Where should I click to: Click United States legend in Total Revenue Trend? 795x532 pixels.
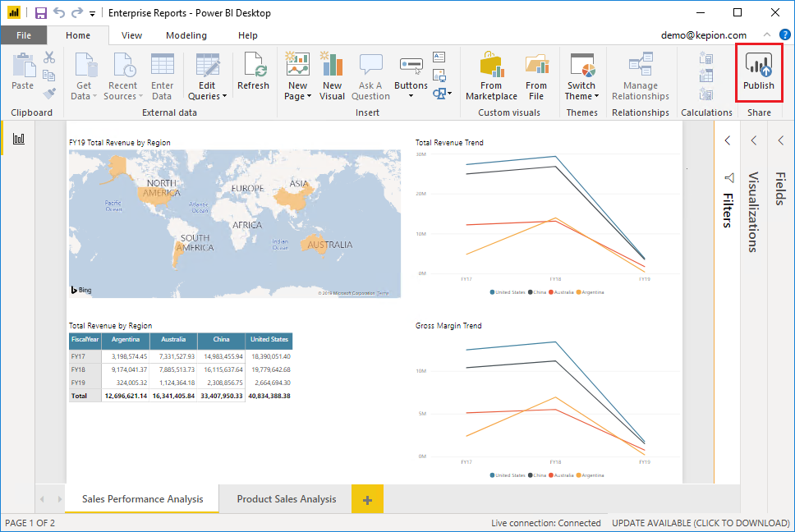(508, 292)
